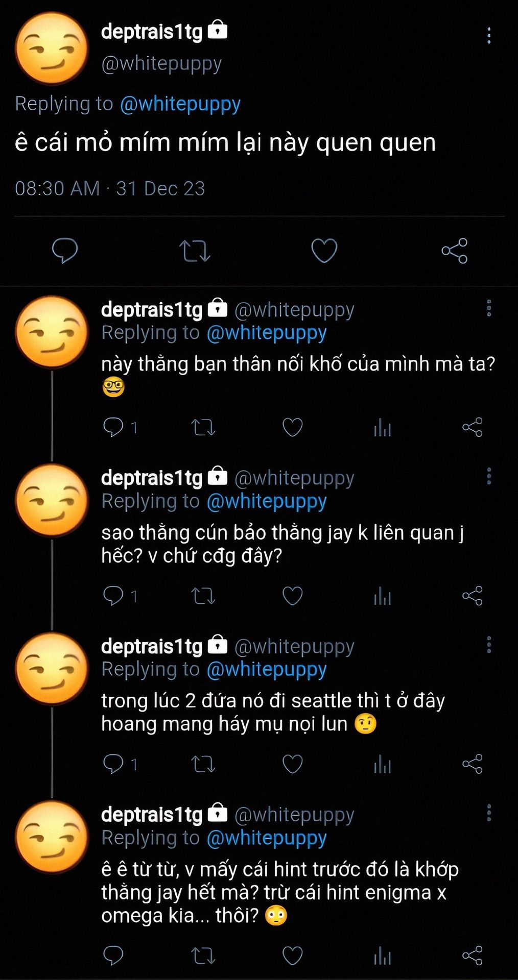Retweet the 'sao thằng cún bảo thằng jay' reply

tap(203, 596)
